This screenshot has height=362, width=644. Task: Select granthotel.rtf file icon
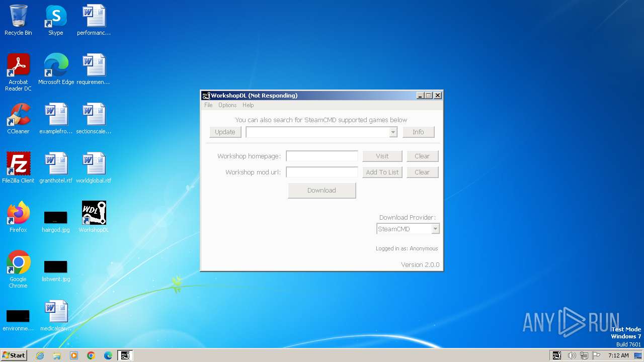coord(56,168)
